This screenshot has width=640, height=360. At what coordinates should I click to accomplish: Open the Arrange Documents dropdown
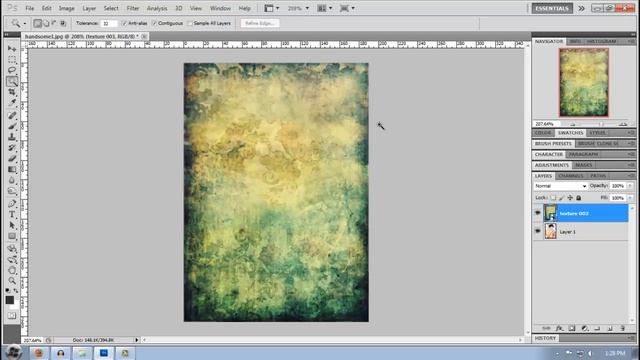(x=325, y=8)
